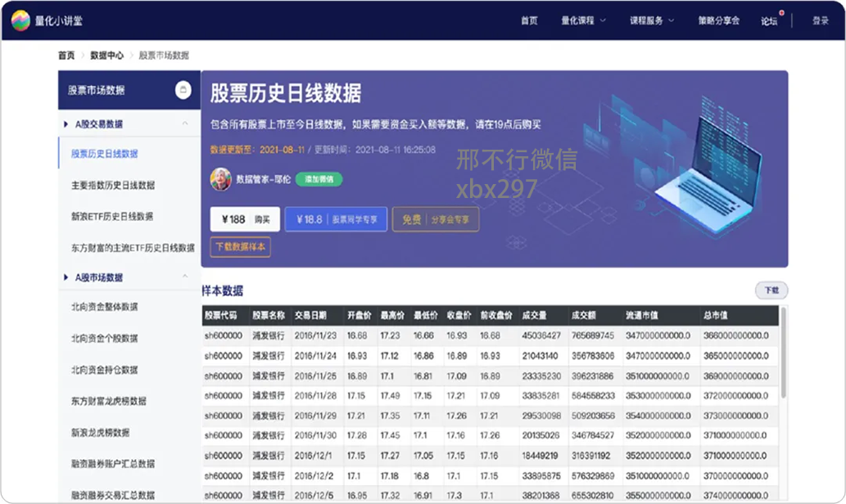
Task: Select 北向资金个股数据 in sidebar
Action: point(105,338)
